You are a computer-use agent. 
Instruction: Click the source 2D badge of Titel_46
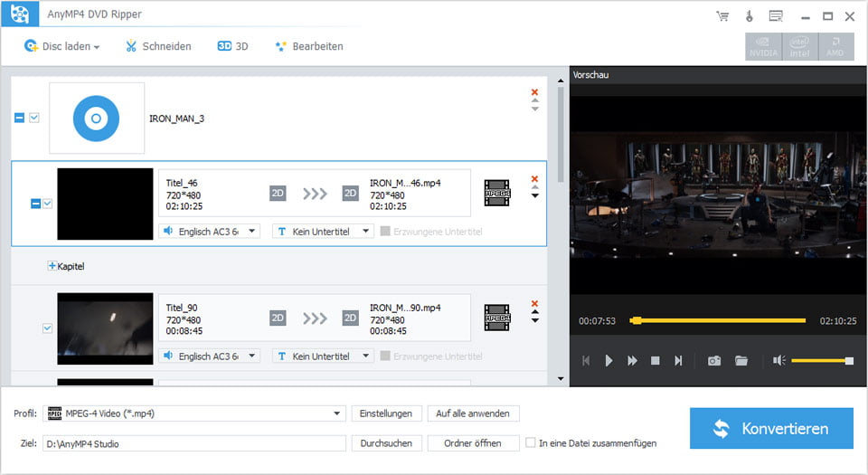[x=278, y=194]
